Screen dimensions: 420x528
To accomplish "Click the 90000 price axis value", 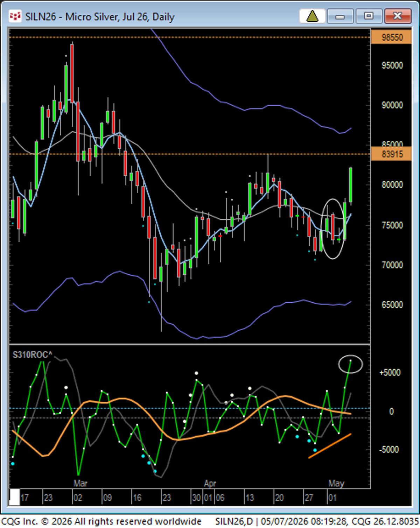I will 392,105.
